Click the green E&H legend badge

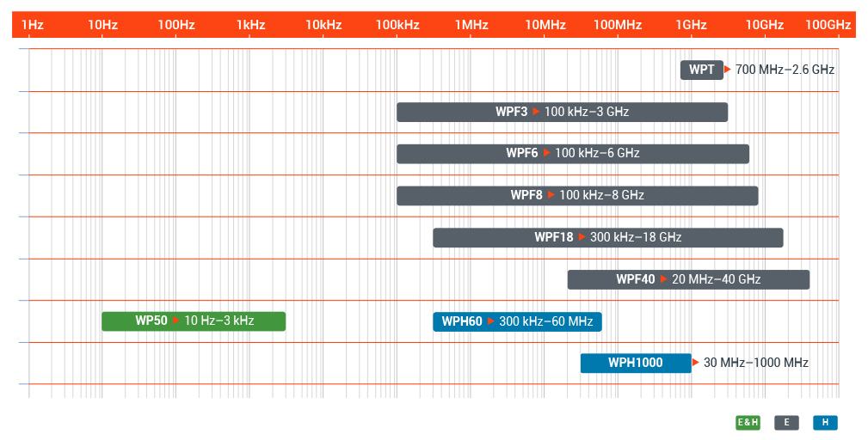[x=748, y=422]
